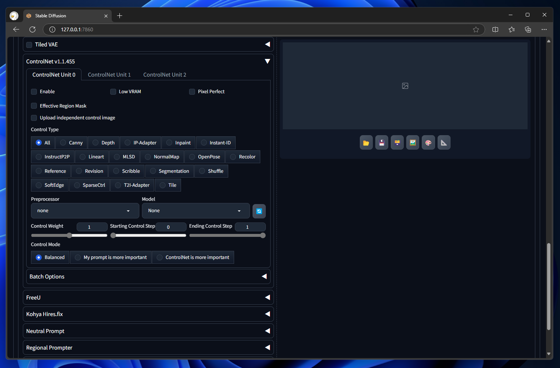The height and width of the screenshot is (368, 560).
Task: Open output folder icon under image preview
Action: coord(366,143)
